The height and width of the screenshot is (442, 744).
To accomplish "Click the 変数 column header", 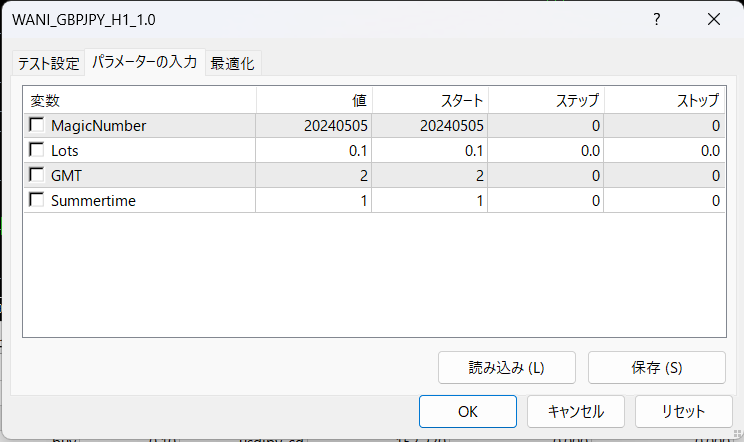I will pos(140,100).
